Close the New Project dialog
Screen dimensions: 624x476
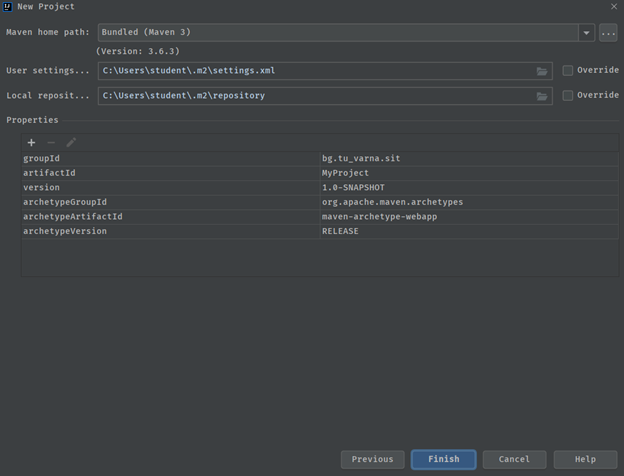pyautogui.click(x=613, y=7)
